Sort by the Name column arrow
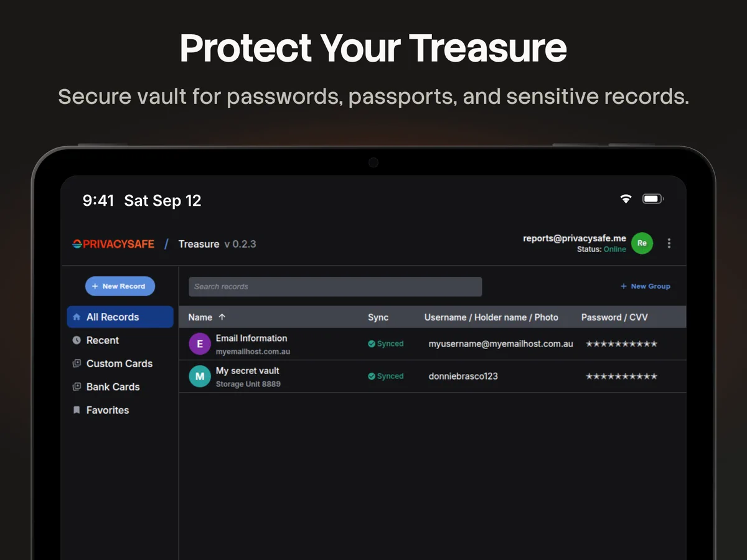 [x=222, y=317]
